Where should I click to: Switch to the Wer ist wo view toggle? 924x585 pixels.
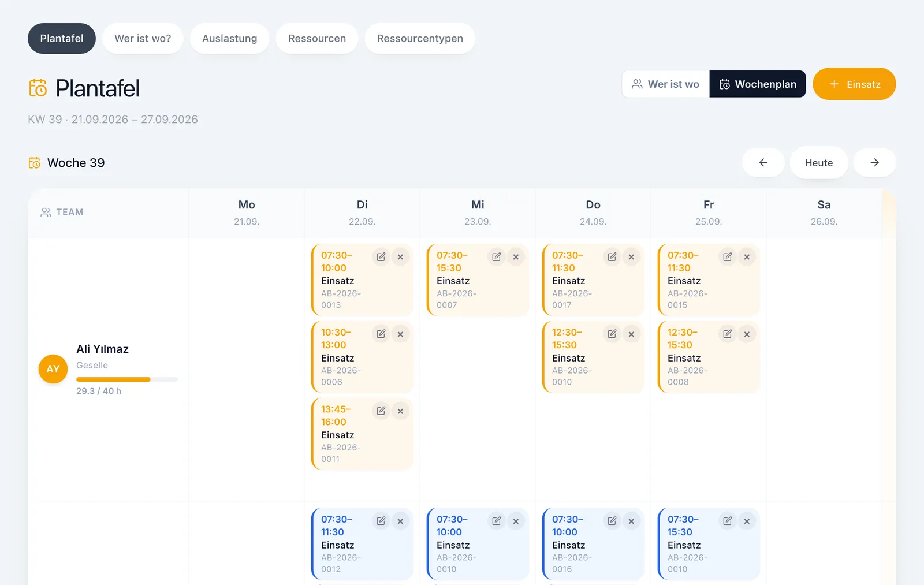[666, 84]
